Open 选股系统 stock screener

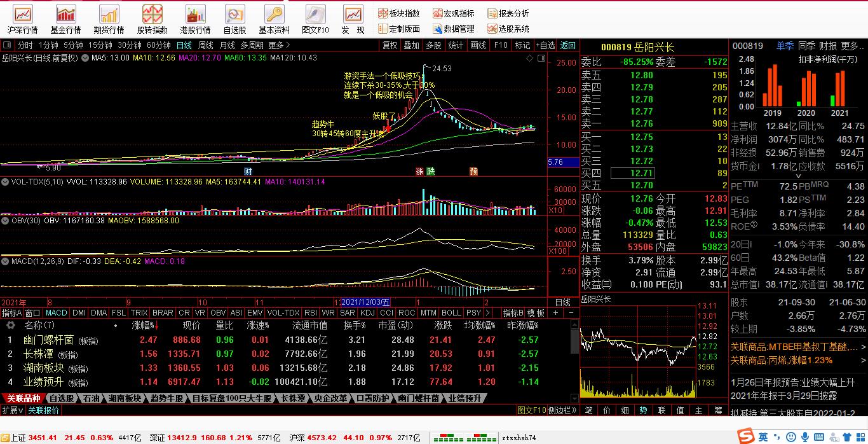click(508, 29)
